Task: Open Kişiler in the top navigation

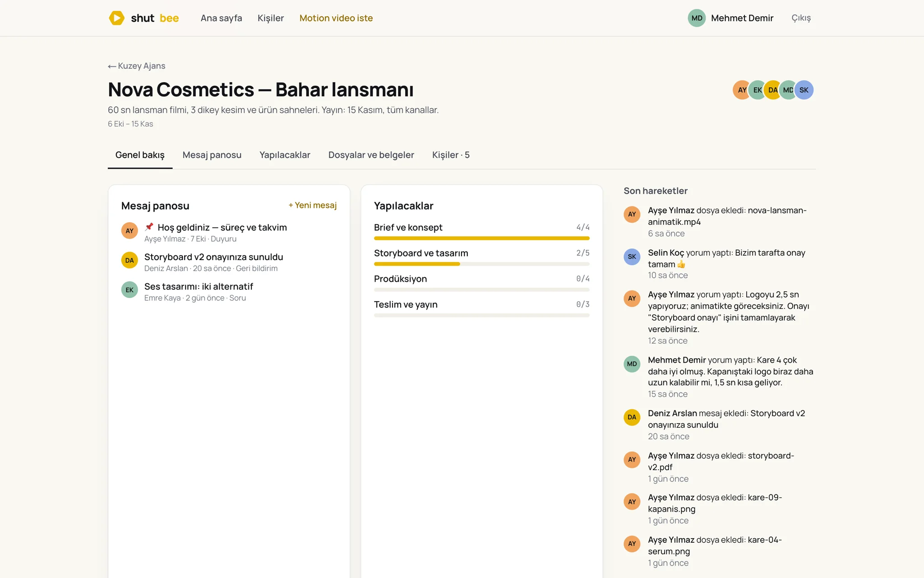Action: tap(271, 18)
